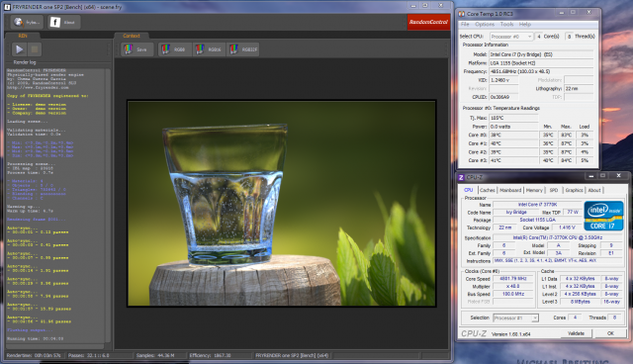
Task: Click the Platform field LGA 1155 in Core Temp
Action: point(541,63)
